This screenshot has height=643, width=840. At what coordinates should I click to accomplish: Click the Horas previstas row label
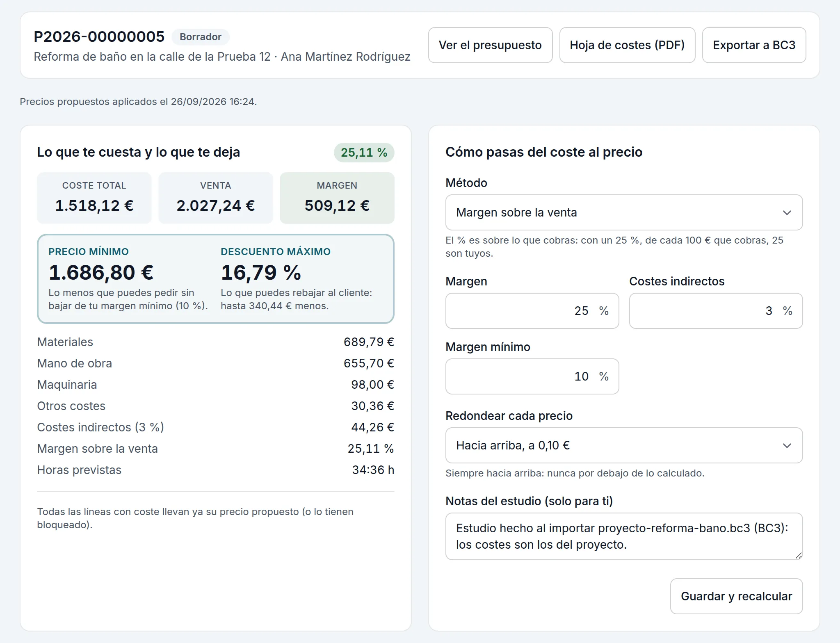tap(79, 470)
